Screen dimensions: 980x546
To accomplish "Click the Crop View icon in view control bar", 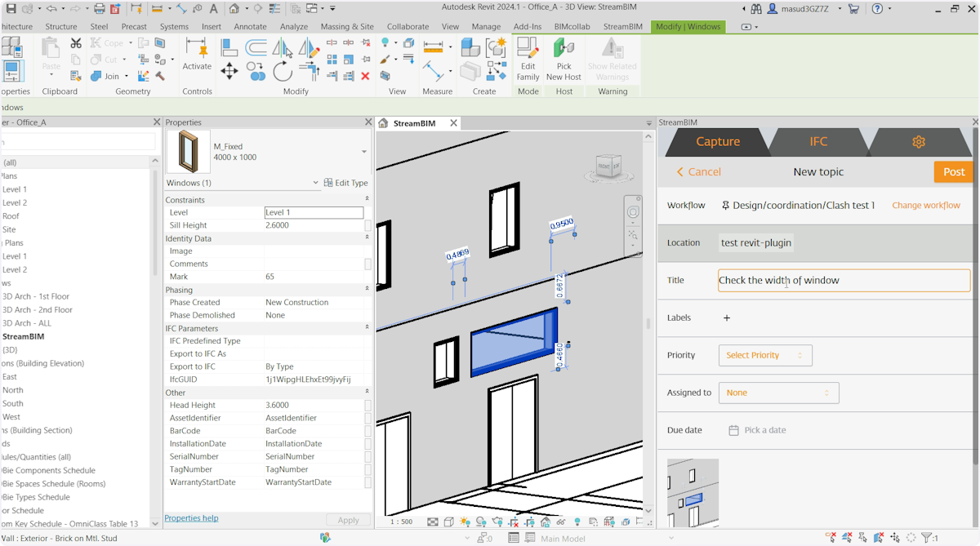I will (514, 522).
